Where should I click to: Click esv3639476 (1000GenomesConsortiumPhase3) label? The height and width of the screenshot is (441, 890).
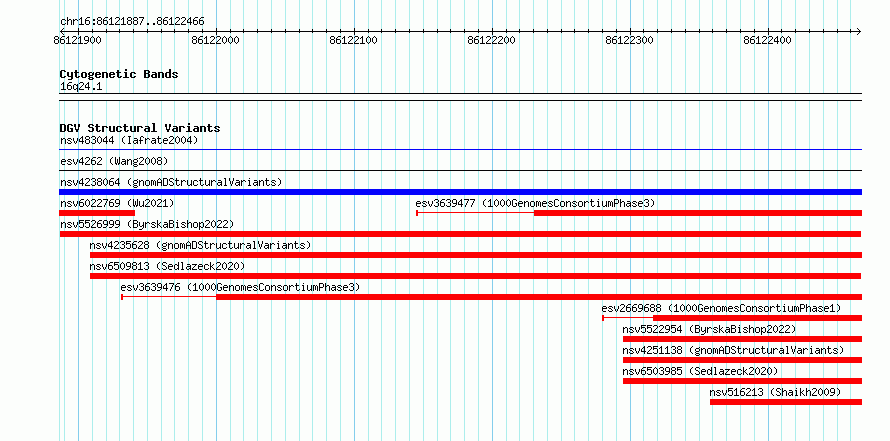[240, 287]
